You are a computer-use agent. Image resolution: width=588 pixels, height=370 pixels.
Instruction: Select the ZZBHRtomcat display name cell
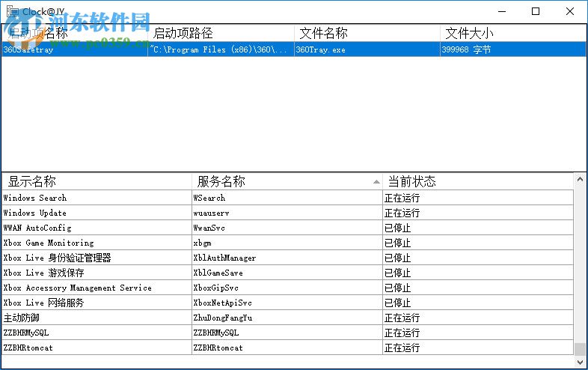pyautogui.click(x=97, y=348)
